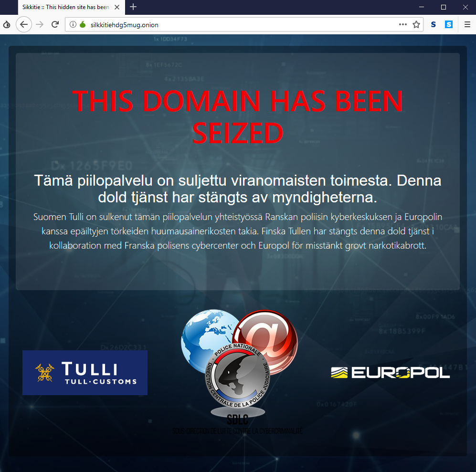The height and width of the screenshot is (472, 476).
Task: Open the hamburger application menu
Action: (467, 25)
